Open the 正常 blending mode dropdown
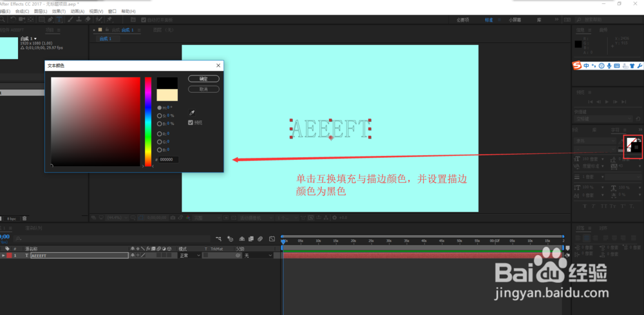This screenshot has height=315, width=644. point(189,256)
